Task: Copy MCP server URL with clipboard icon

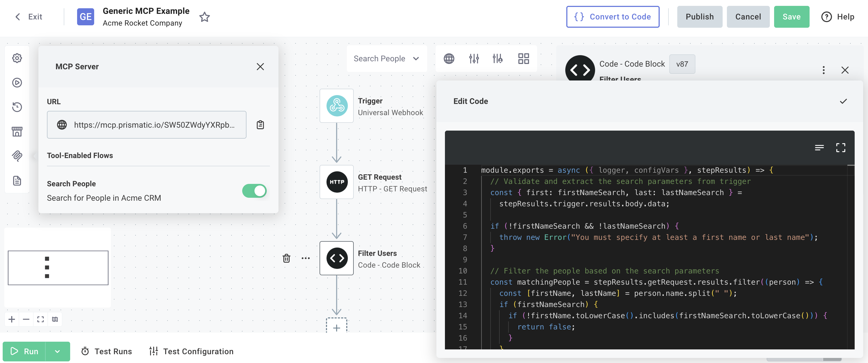Action: click(x=260, y=125)
